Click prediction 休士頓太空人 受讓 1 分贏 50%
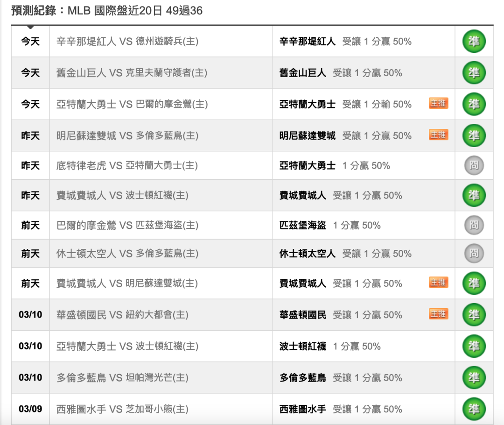This screenshot has height=425, width=504. (345, 254)
